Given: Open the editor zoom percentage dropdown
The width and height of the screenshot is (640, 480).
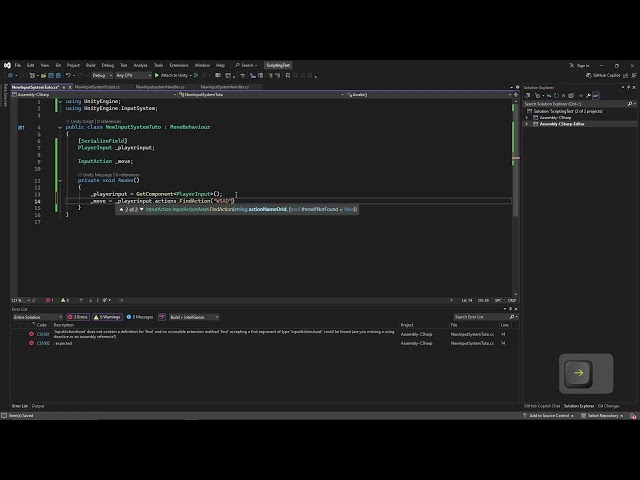Looking at the screenshot, I should pyautogui.click(x=20, y=300).
